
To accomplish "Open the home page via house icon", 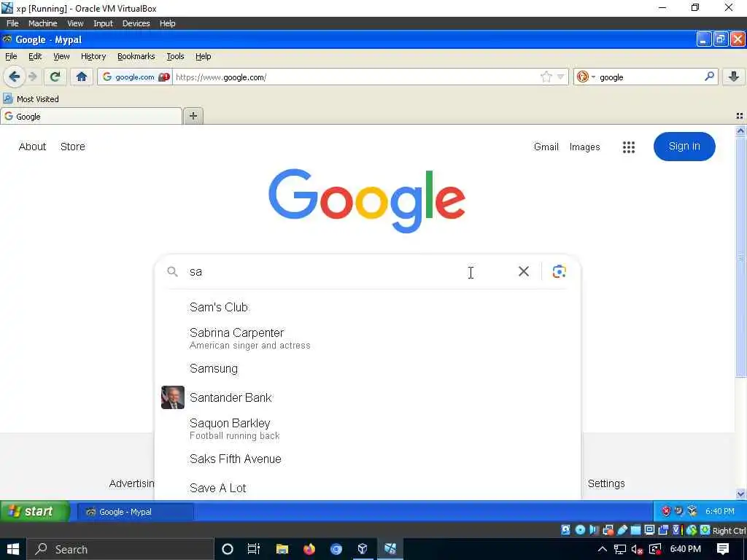I will 82,77.
